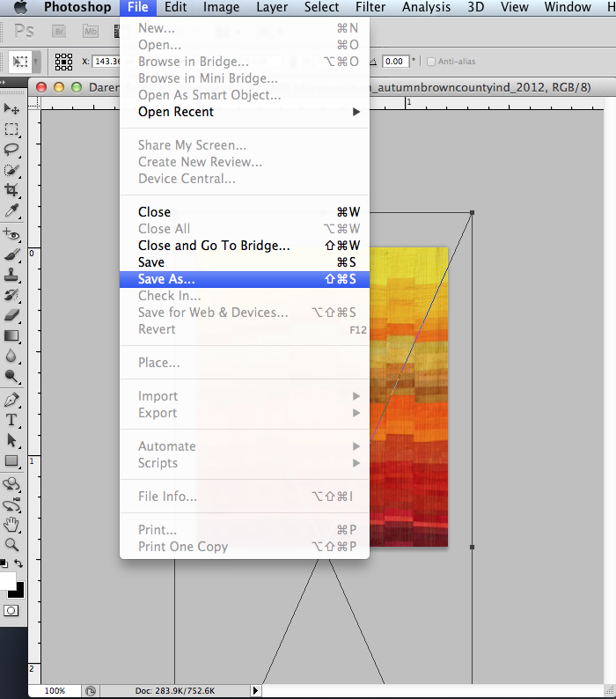
Task: Select the Dodge tool
Action: pyautogui.click(x=11, y=377)
